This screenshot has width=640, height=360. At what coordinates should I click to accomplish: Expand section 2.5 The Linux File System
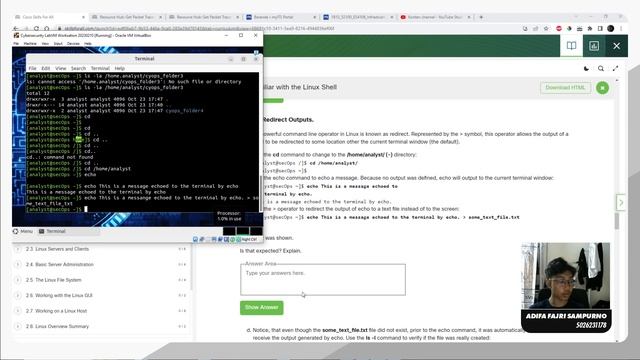[x=18, y=280]
